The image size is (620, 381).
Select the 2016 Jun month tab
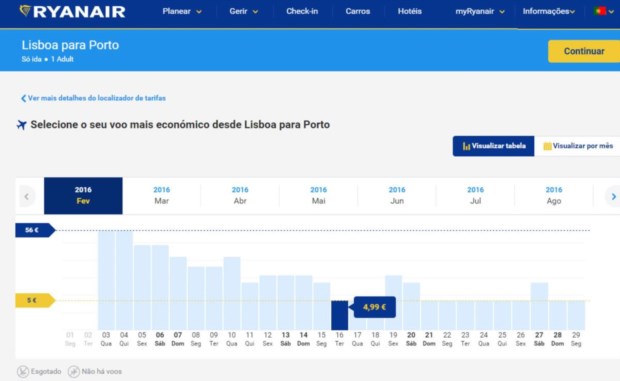(x=397, y=196)
